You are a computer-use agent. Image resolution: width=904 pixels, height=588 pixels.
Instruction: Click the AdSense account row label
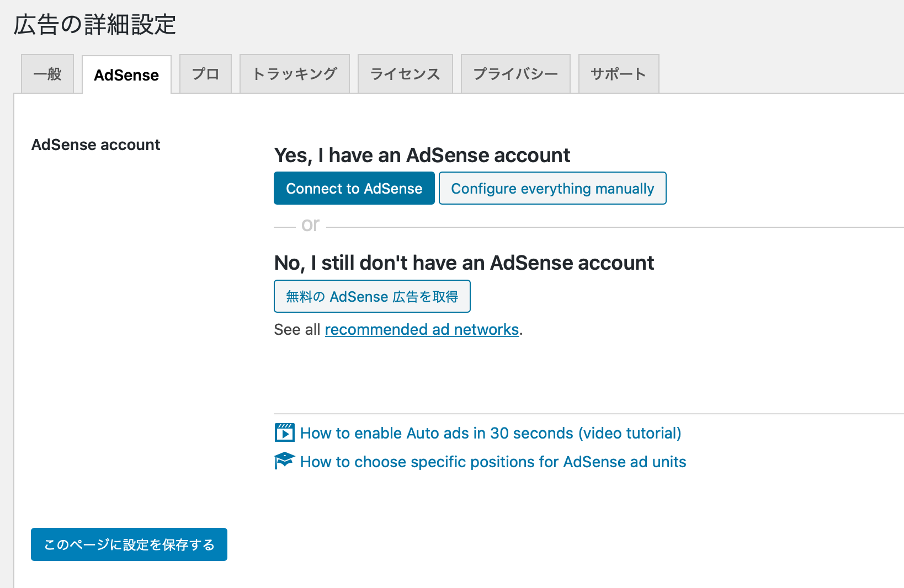click(95, 145)
